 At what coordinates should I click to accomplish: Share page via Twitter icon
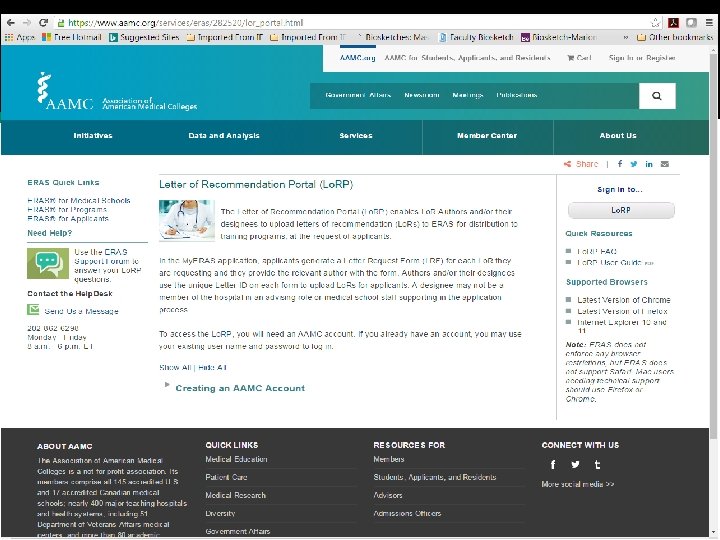point(634,164)
